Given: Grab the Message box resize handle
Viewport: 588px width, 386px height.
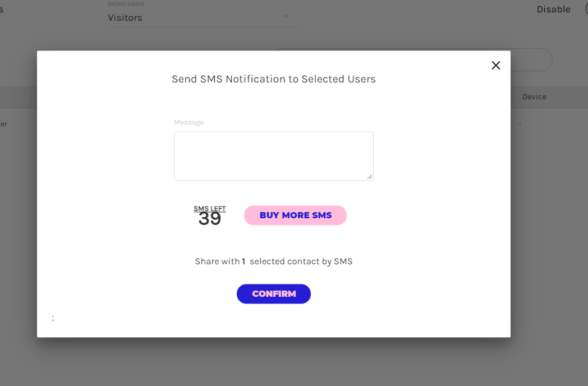Looking at the screenshot, I should tap(370, 177).
